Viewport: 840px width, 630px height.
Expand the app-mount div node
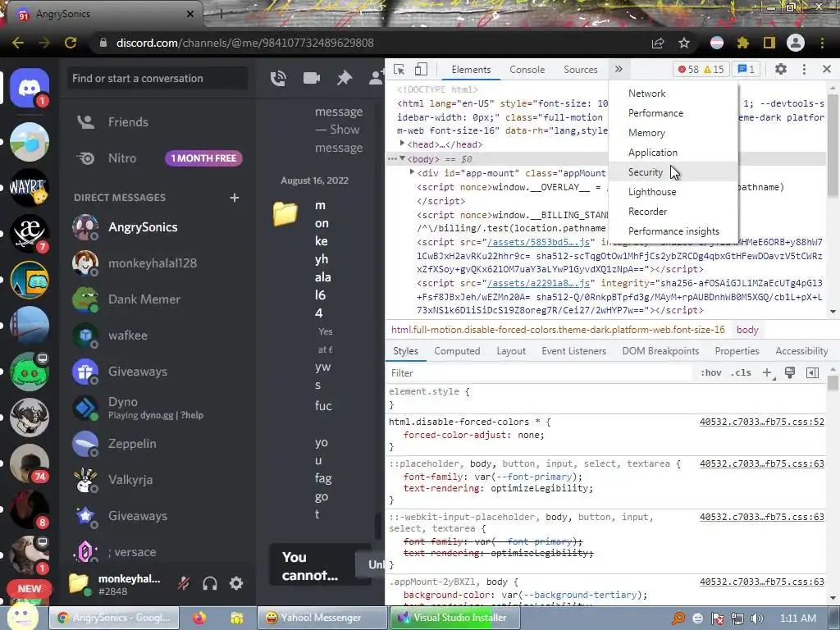(412, 172)
